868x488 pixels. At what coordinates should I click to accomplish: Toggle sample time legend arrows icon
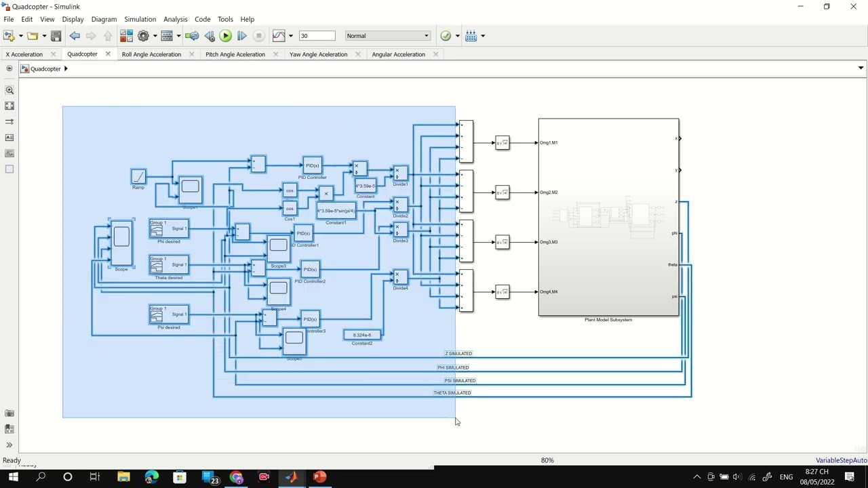(9, 121)
